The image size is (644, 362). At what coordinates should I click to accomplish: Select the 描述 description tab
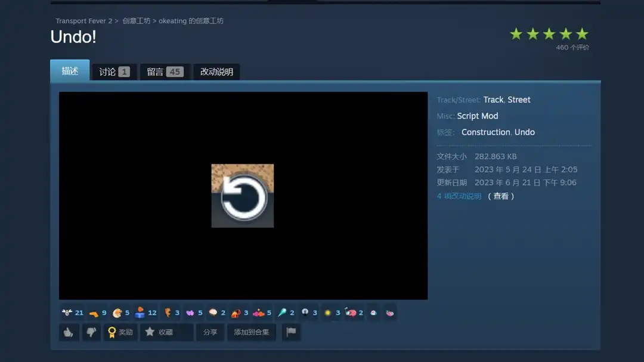[70, 71]
